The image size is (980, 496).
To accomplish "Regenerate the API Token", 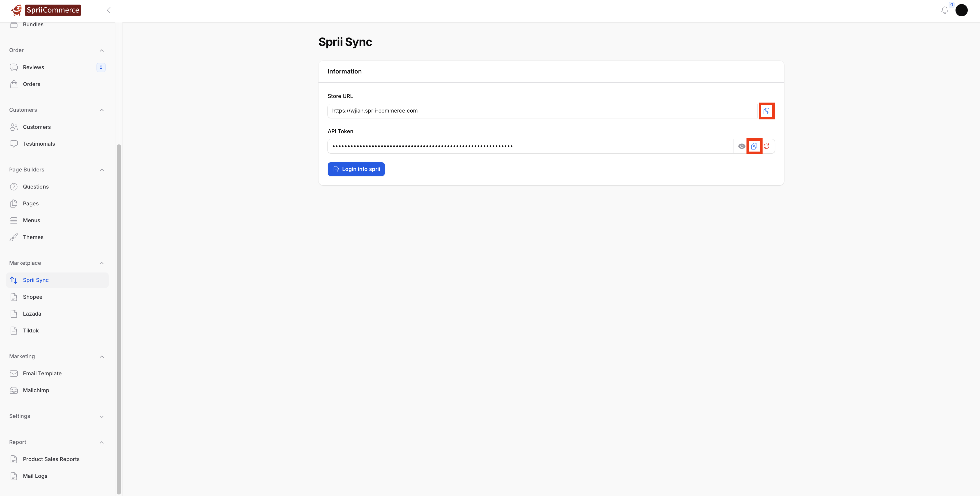I will [767, 146].
